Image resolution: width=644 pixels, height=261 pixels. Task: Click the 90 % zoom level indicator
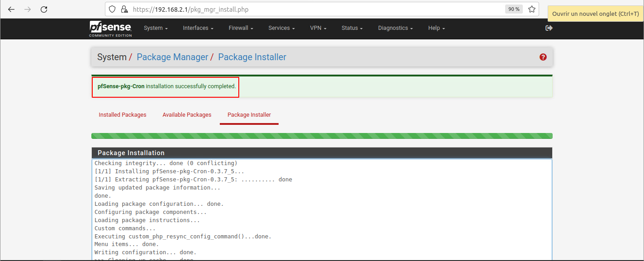click(514, 9)
